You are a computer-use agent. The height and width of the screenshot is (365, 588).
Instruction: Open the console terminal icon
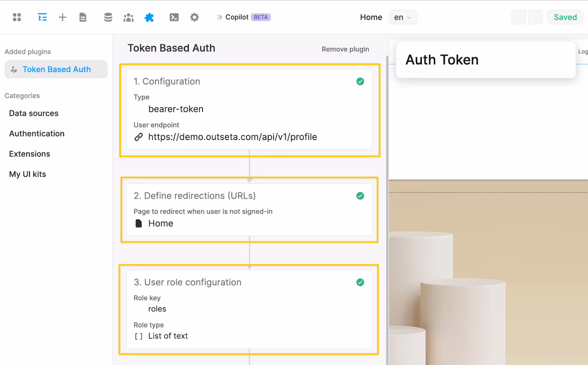pos(174,17)
